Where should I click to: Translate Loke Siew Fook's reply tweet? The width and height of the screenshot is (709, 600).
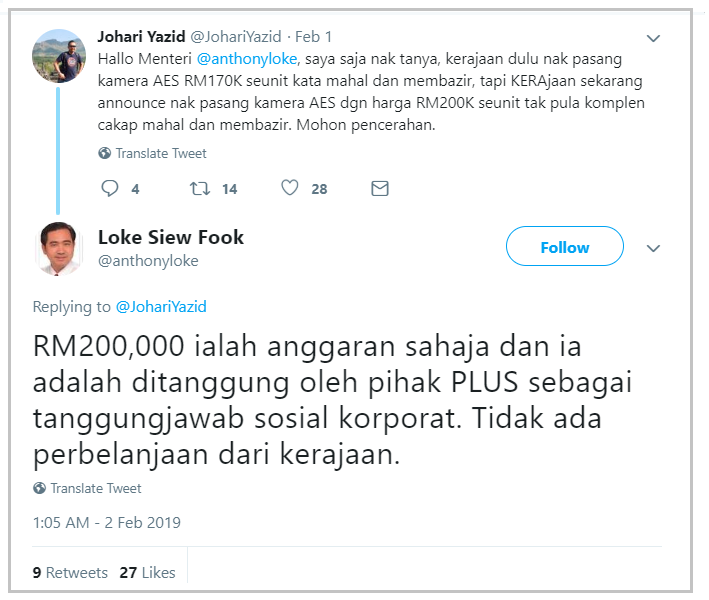point(96,488)
